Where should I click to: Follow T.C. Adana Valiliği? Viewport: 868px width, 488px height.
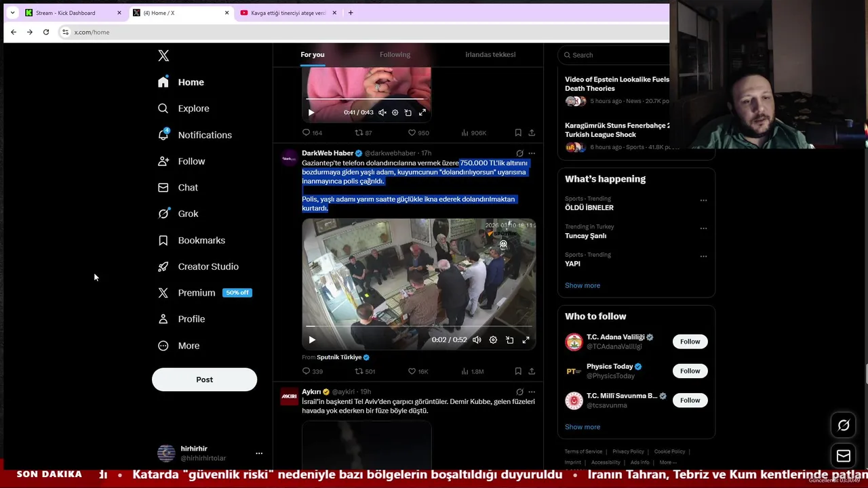tap(690, 342)
